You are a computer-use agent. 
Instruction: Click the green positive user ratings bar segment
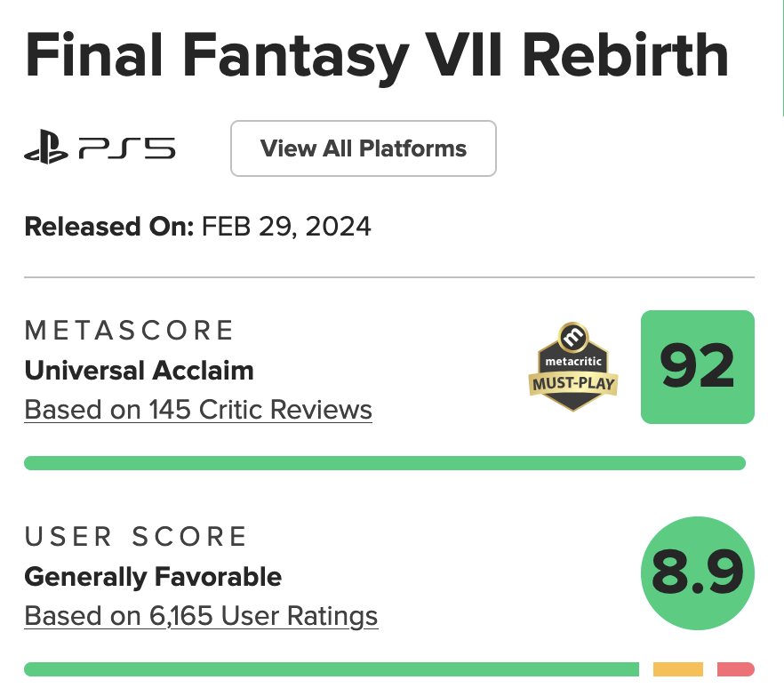[331, 668]
